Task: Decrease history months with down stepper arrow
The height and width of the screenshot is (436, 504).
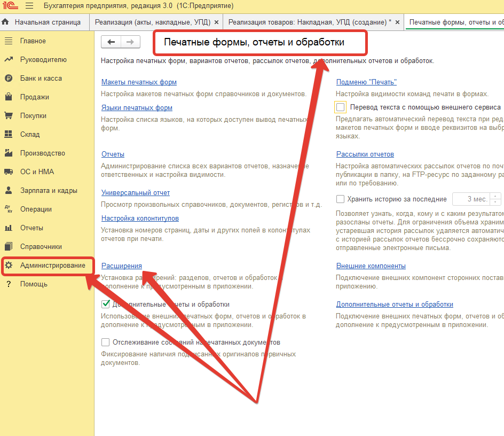Action: click(495, 202)
